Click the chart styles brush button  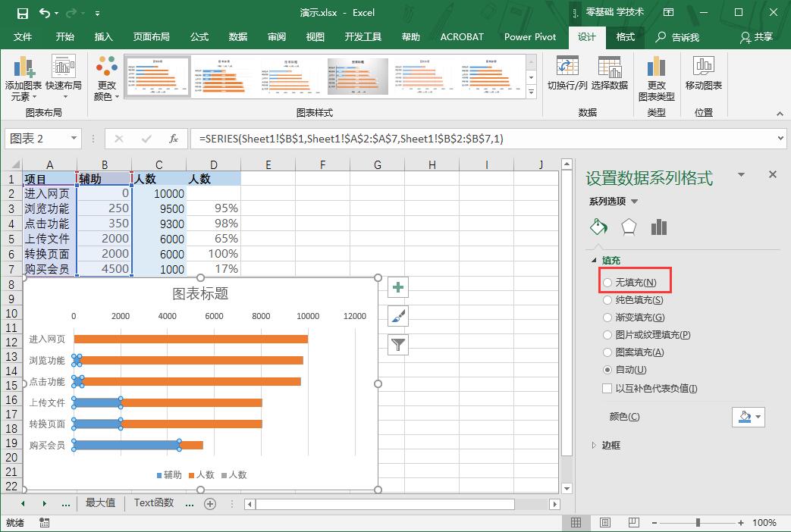point(398,316)
